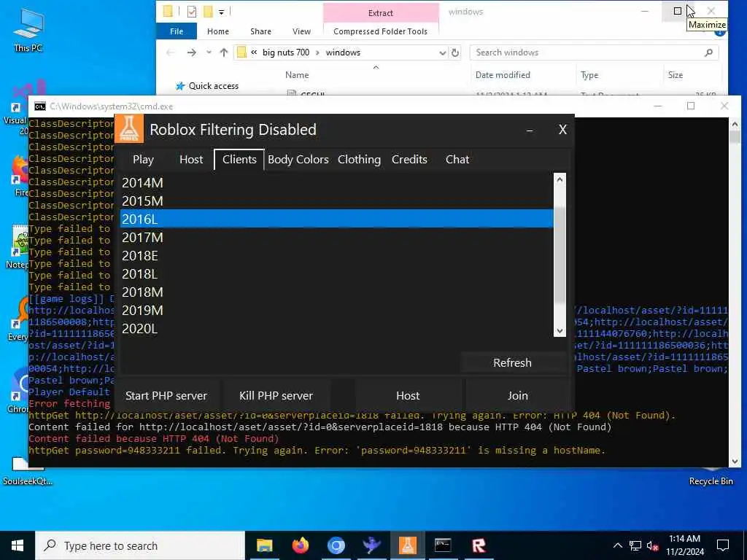This screenshot has height=560, width=747.
Task: Open File menu in Explorer window
Action: 177,31
